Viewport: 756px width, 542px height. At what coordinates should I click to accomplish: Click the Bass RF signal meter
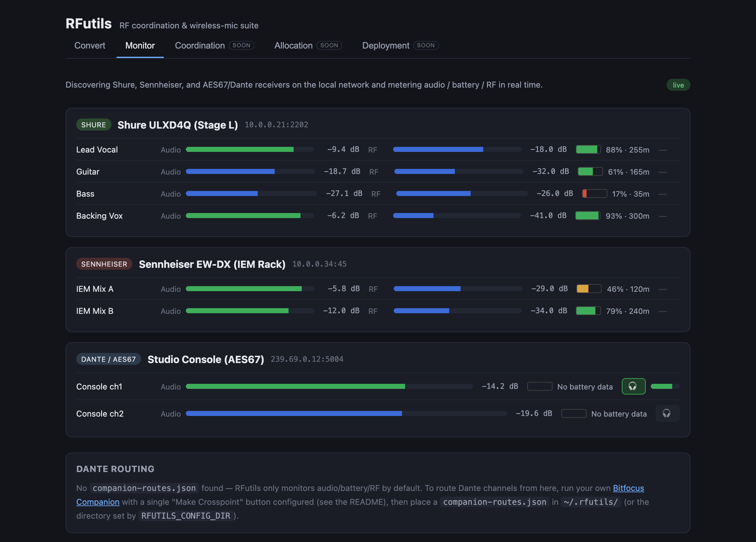point(462,194)
